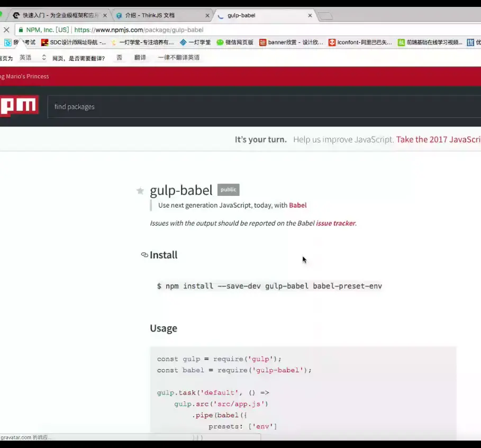
Task: Click Mario's Princess banner text
Action: pyautogui.click(x=24, y=76)
